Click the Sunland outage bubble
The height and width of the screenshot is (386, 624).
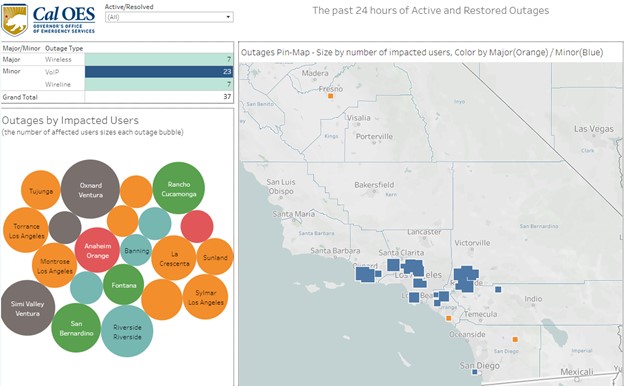215,257
